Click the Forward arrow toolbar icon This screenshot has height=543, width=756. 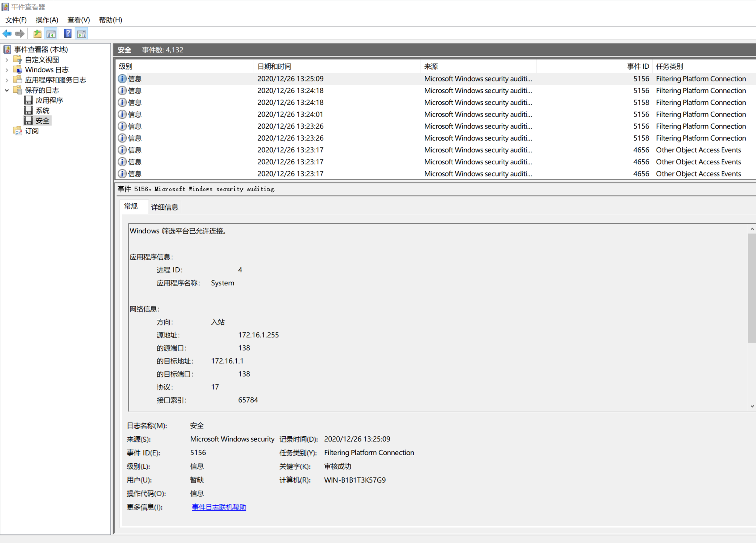[x=20, y=34]
